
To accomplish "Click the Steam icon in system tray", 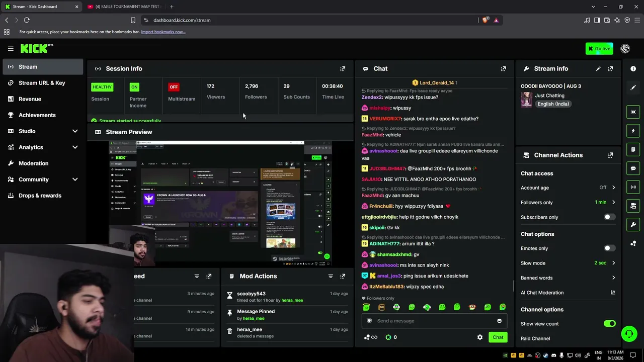I will (546, 355).
